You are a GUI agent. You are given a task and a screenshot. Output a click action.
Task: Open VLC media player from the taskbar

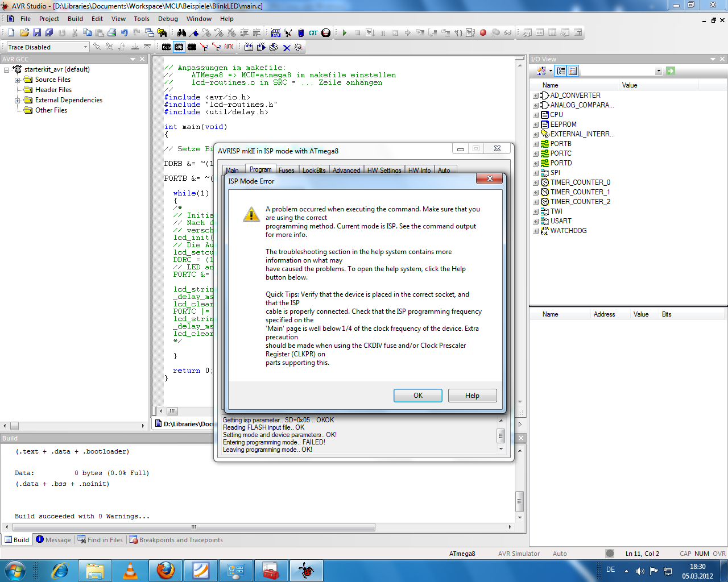click(x=130, y=571)
